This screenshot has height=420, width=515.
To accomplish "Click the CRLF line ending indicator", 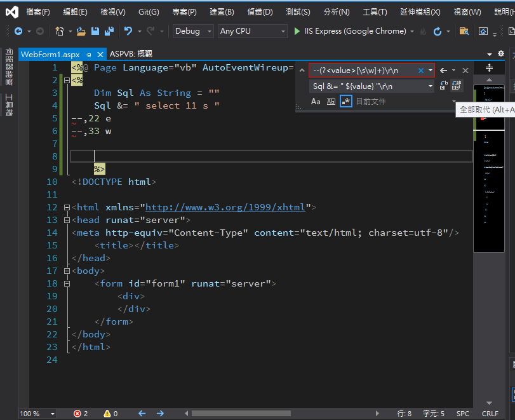I will pyautogui.click(x=490, y=414).
